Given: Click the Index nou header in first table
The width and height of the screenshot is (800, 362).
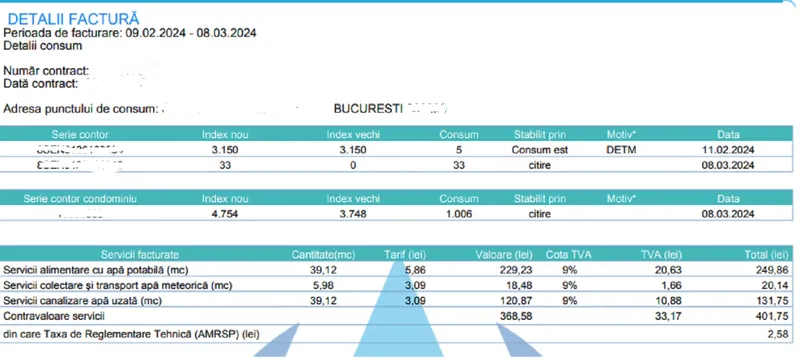Looking at the screenshot, I should click(225, 135).
